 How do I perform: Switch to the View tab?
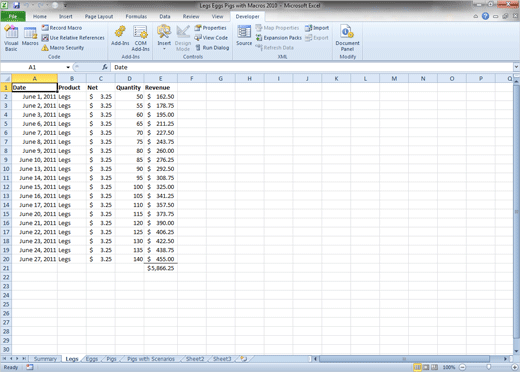(217, 16)
